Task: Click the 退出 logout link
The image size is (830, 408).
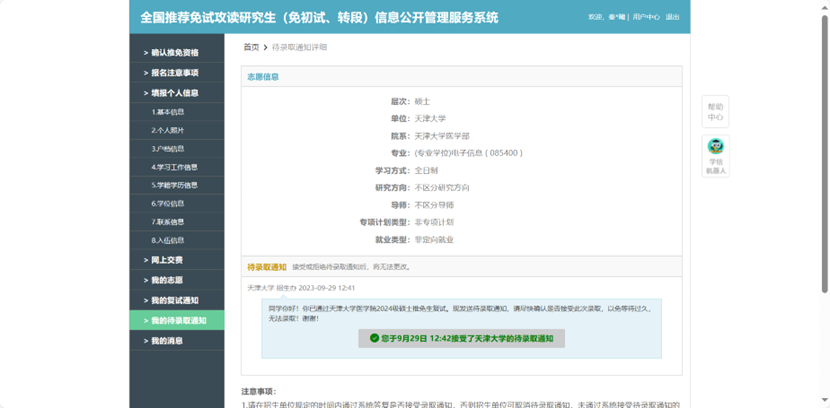Action: (672, 17)
